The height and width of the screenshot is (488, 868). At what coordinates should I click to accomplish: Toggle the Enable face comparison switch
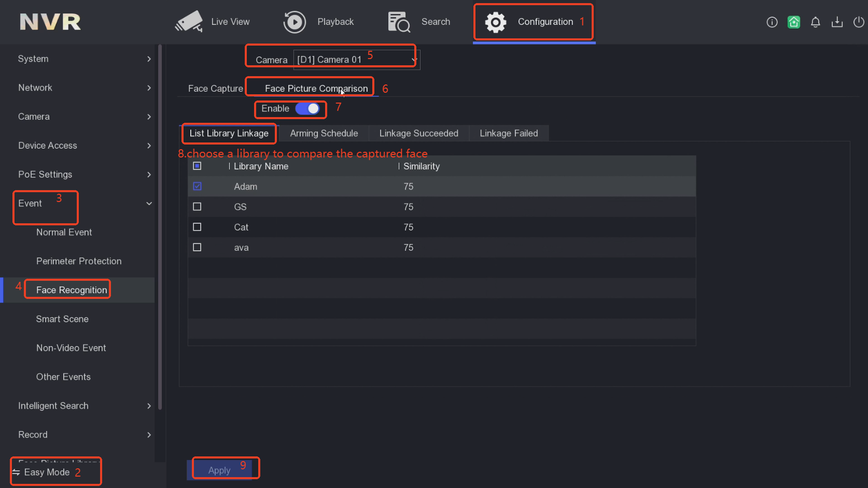[307, 108]
